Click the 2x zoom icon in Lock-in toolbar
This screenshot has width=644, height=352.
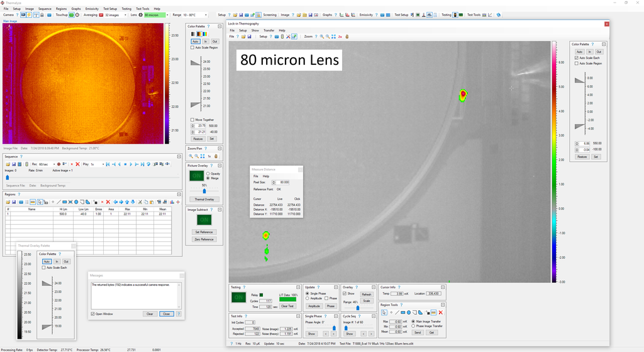point(340,37)
